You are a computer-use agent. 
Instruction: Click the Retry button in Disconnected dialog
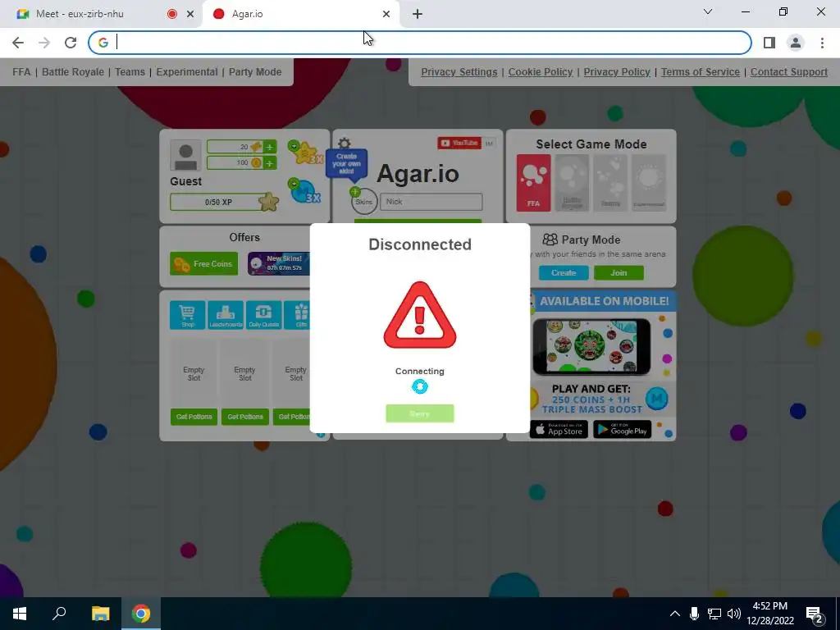pos(419,413)
